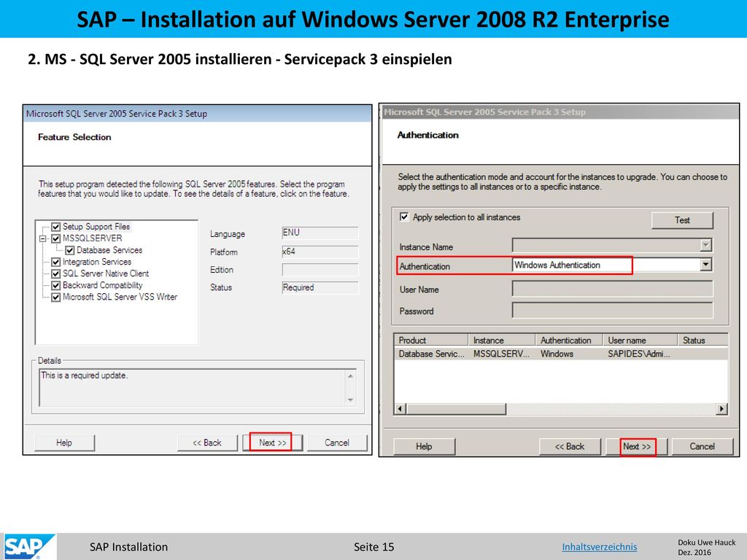Select the Setup Support Files tree label
This screenshot has width=747, height=560.
(96, 227)
